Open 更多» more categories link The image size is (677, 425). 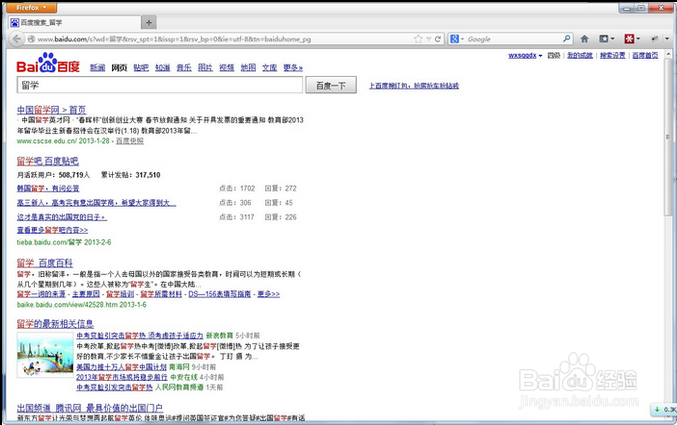(293, 67)
